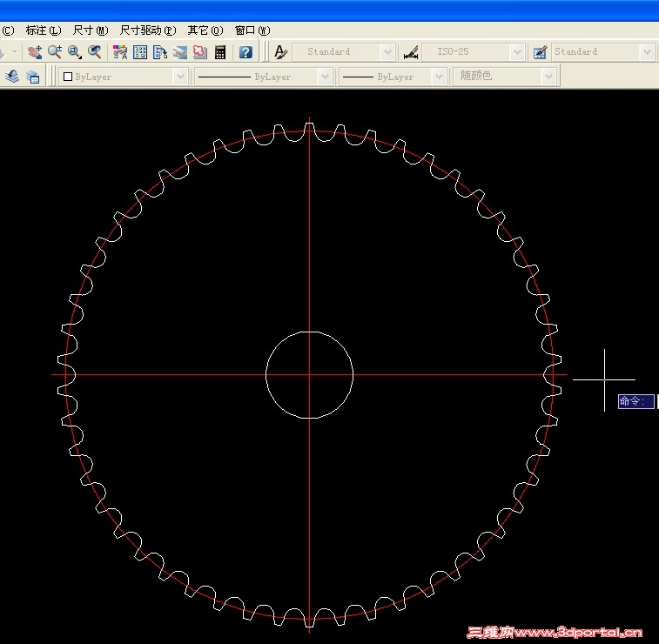Select the Zoom window tool

75,52
